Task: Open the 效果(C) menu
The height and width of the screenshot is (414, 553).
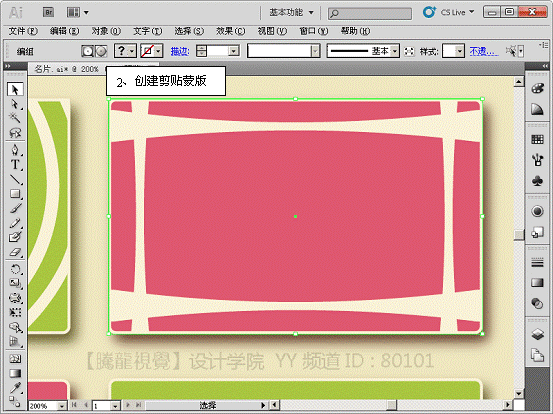Action: (x=231, y=31)
